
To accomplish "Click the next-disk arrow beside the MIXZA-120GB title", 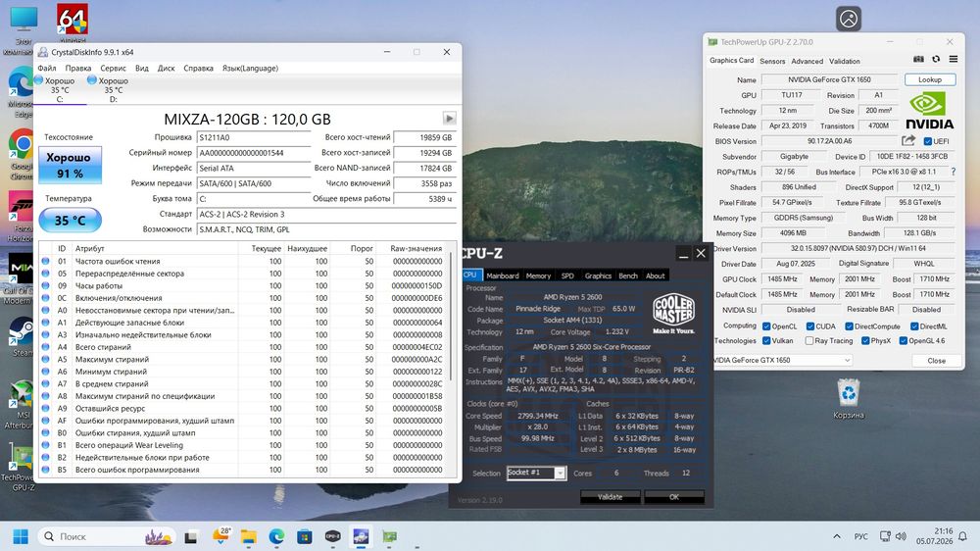I will pos(449,119).
